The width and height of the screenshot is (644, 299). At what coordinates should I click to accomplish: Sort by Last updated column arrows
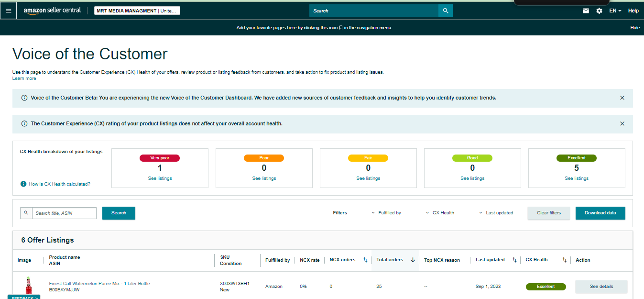pyautogui.click(x=514, y=260)
